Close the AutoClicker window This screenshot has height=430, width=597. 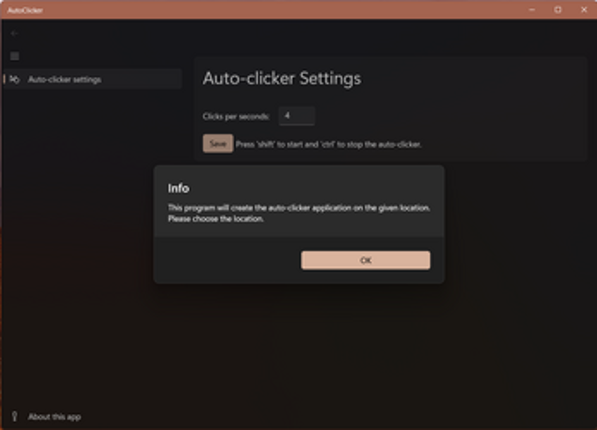[584, 10]
